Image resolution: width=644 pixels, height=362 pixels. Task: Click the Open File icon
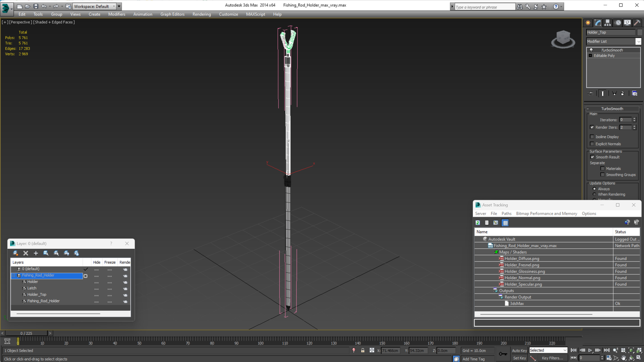28,6
